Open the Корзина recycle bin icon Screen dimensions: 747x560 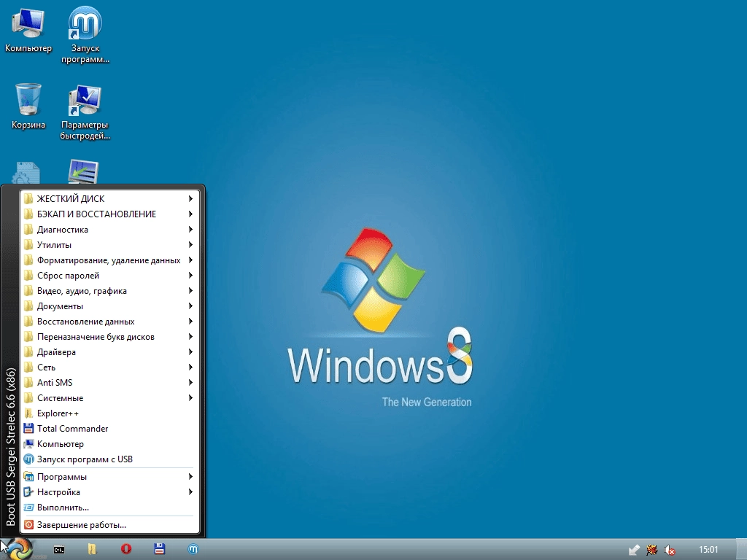(x=28, y=106)
